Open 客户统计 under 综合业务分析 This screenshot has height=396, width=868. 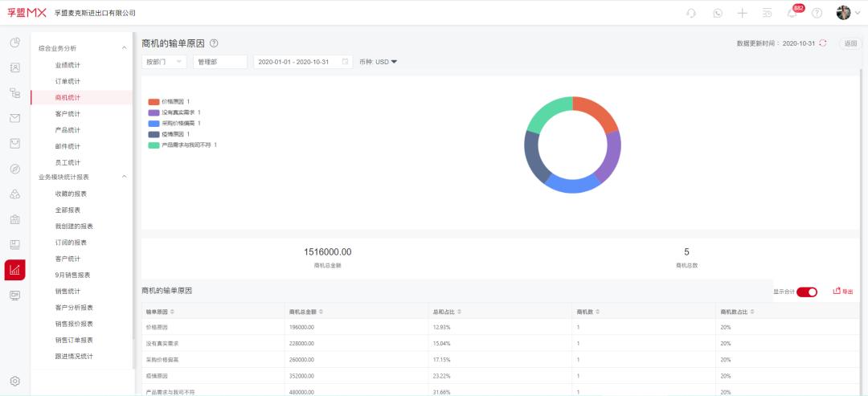click(68, 114)
